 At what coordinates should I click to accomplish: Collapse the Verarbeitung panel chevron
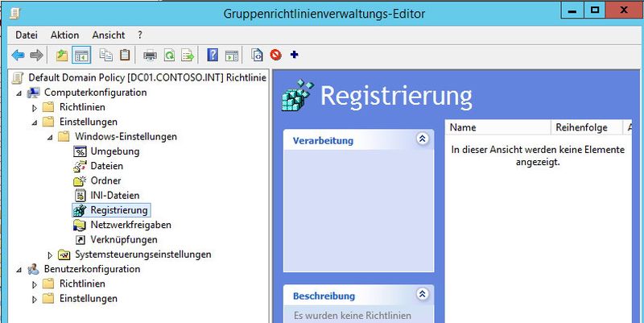coord(422,139)
